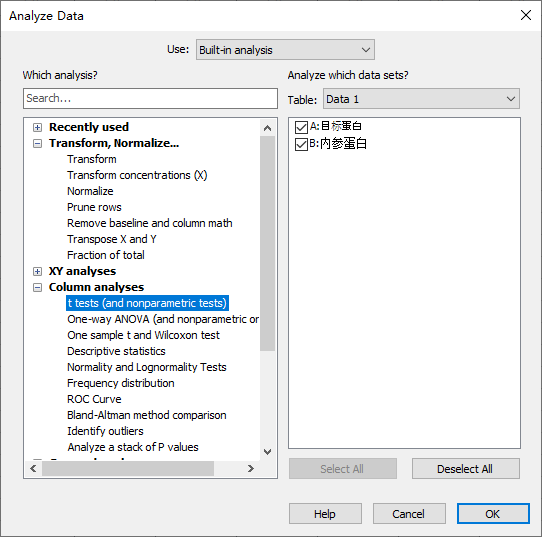Open the Table Data 1 dropdown
Viewport: 542px width, 537px height.
(x=421, y=99)
